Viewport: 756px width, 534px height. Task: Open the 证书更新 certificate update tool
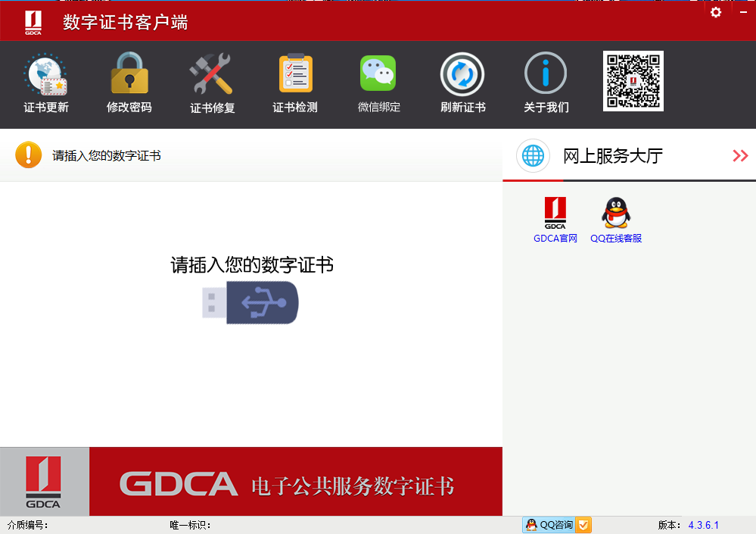click(x=45, y=82)
